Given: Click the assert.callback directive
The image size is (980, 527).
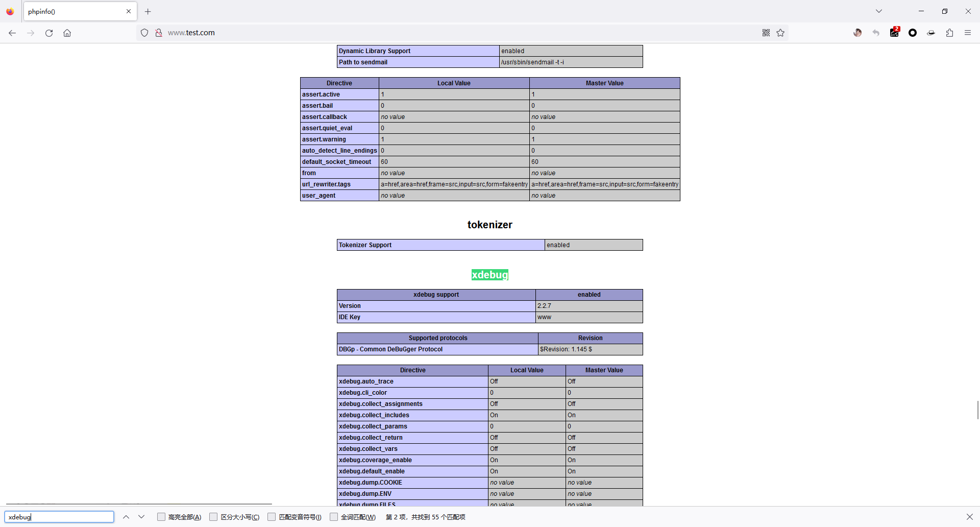Looking at the screenshot, I should (x=325, y=117).
